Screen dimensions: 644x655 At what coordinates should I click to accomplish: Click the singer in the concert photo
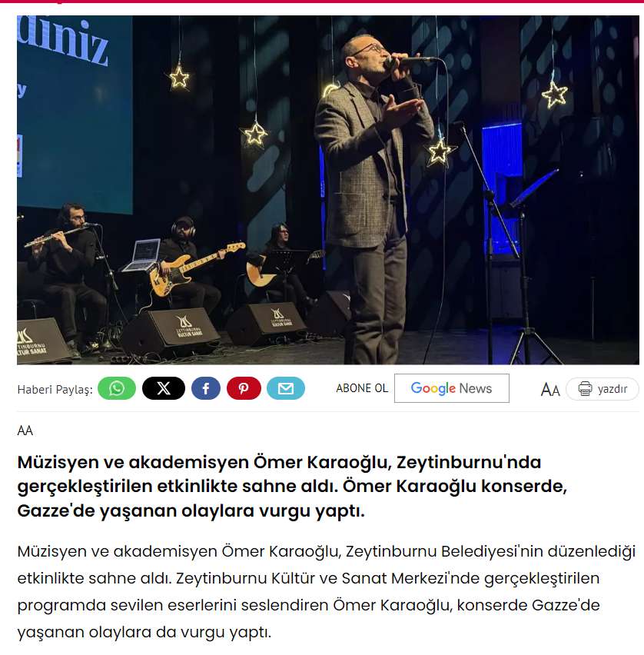[372, 196]
